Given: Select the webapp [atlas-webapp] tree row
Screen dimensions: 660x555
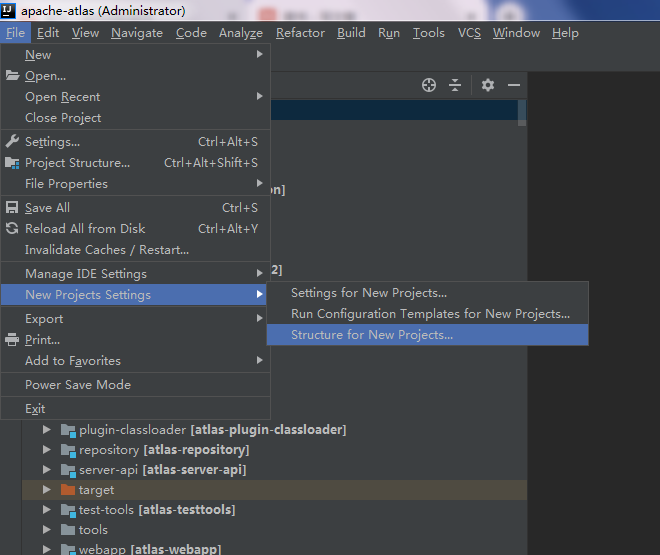Looking at the screenshot, I should pyautogui.click(x=274, y=550).
